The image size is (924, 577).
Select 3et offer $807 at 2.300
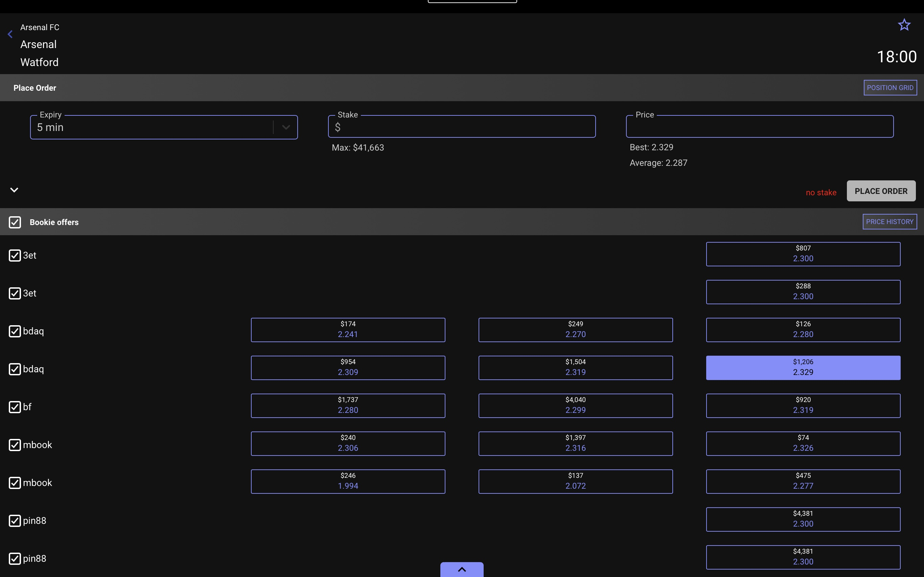tap(803, 254)
